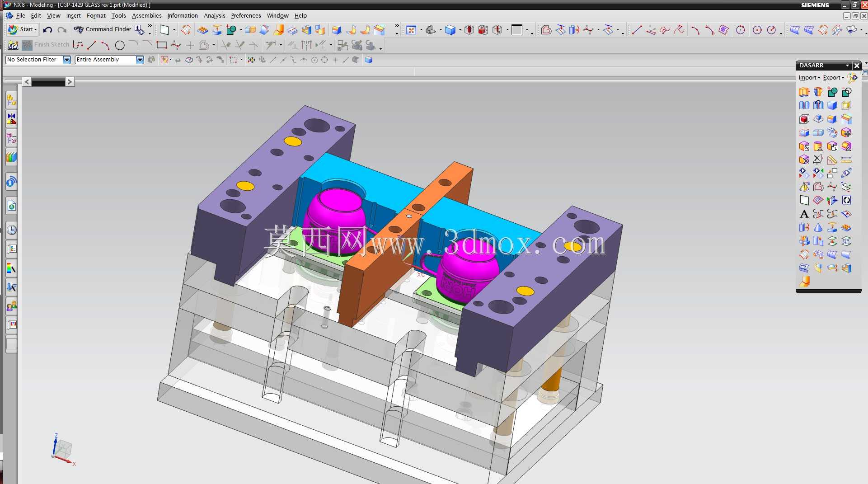Open the Assemblies menu
Viewport: 868px width, 484px height.
[146, 16]
